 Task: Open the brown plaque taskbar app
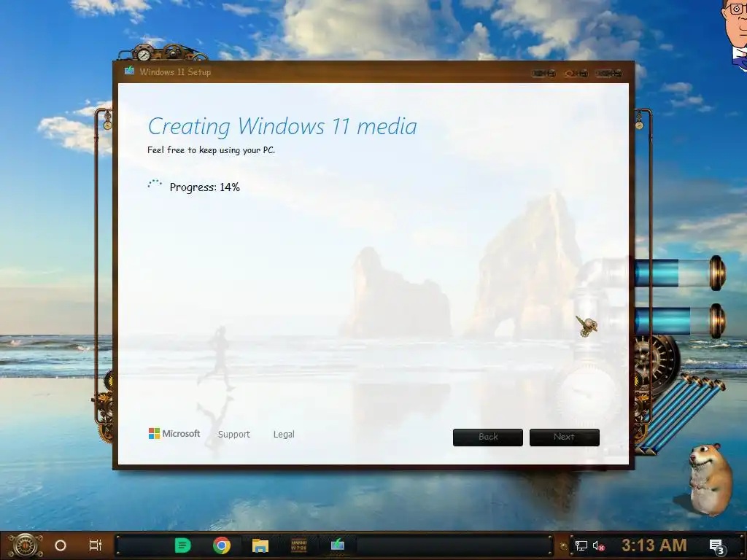(298, 545)
